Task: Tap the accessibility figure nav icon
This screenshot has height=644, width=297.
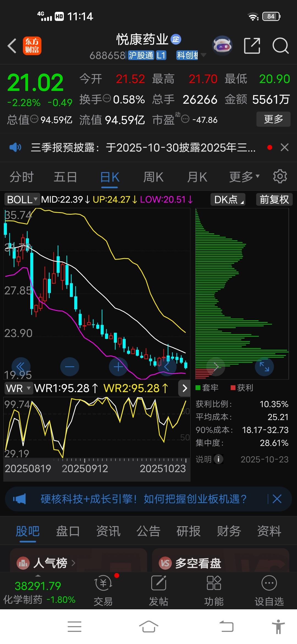Action: coord(278,627)
